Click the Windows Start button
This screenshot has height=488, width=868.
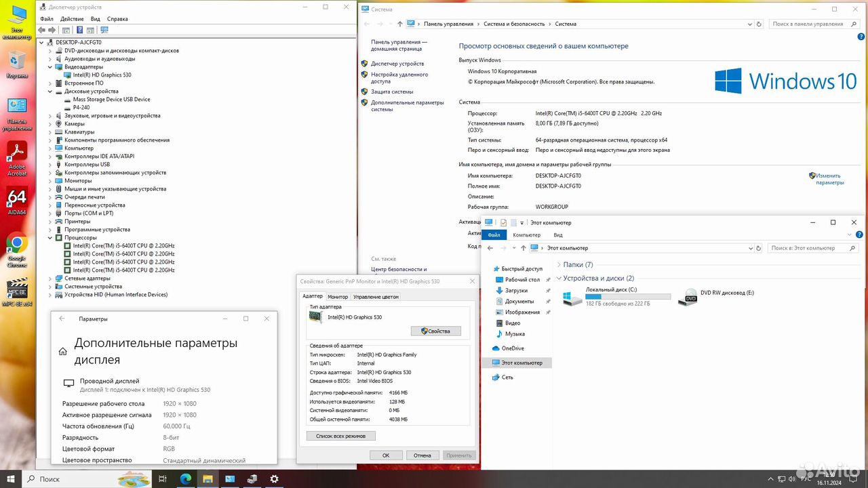(x=11, y=479)
